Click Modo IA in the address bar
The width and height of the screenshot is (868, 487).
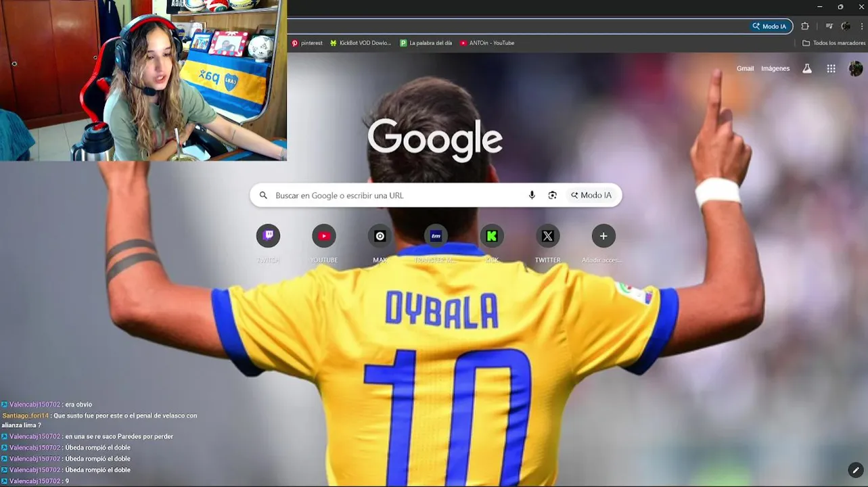770,26
